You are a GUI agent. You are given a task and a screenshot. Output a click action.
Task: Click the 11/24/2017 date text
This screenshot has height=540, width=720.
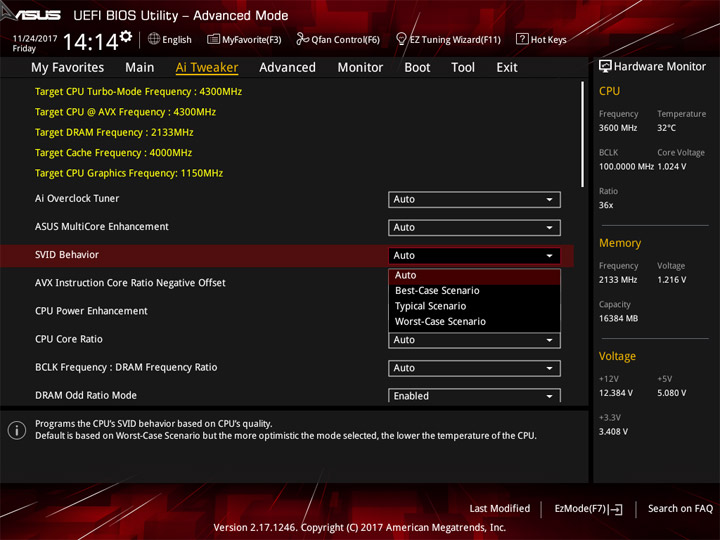(x=35, y=38)
